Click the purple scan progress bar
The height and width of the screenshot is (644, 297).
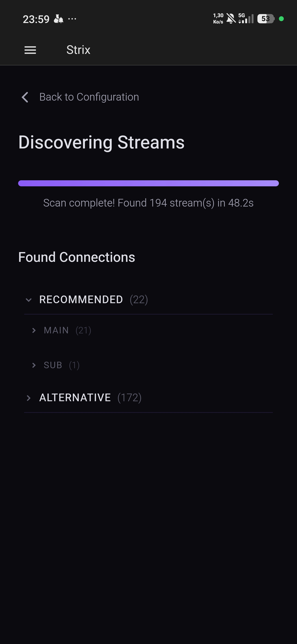point(148,183)
